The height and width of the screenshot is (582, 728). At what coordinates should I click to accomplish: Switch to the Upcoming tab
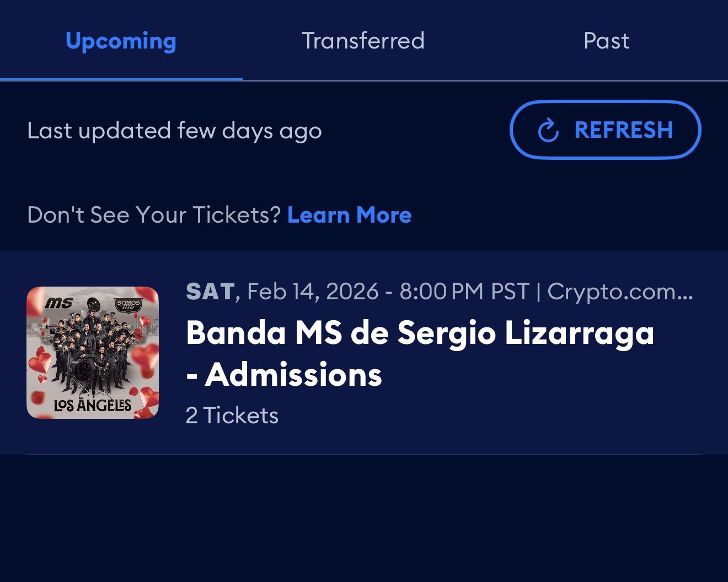[x=121, y=41]
